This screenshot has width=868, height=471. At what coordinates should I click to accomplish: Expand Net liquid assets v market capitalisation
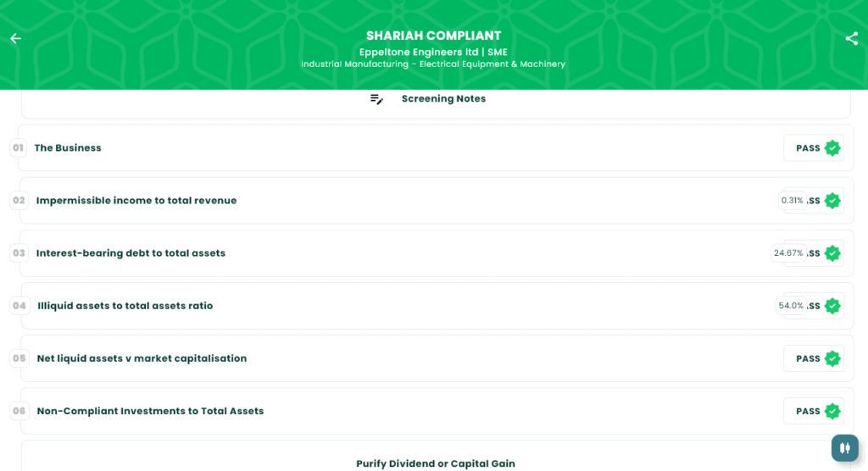(x=437, y=358)
